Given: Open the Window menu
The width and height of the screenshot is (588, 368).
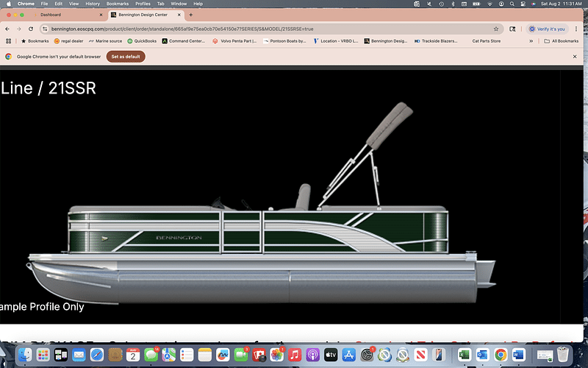Looking at the screenshot, I should [x=179, y=4].
